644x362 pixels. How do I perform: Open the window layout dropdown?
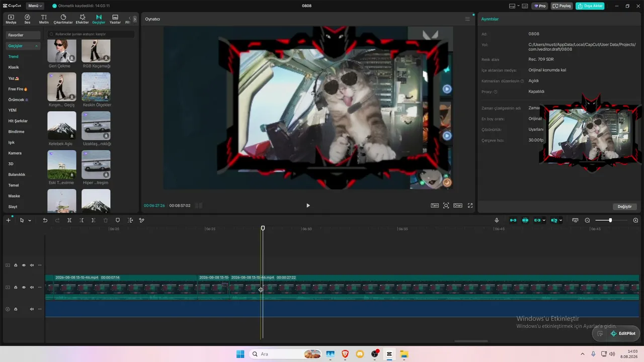pos(515,6)
